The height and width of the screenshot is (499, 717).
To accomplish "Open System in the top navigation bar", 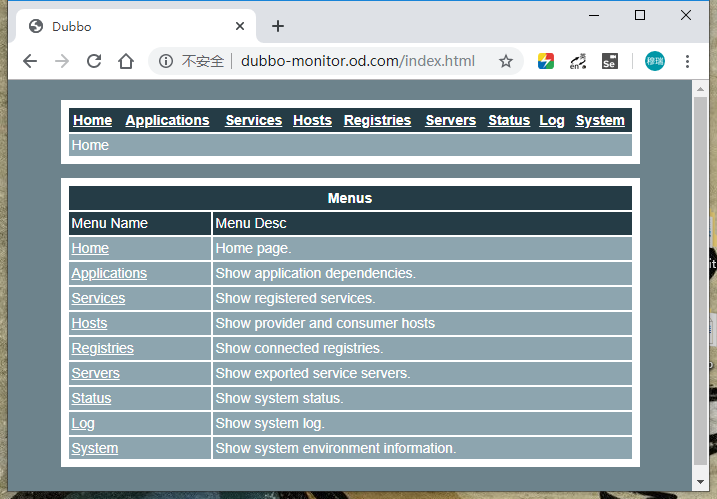I will (x=600, y=120).
